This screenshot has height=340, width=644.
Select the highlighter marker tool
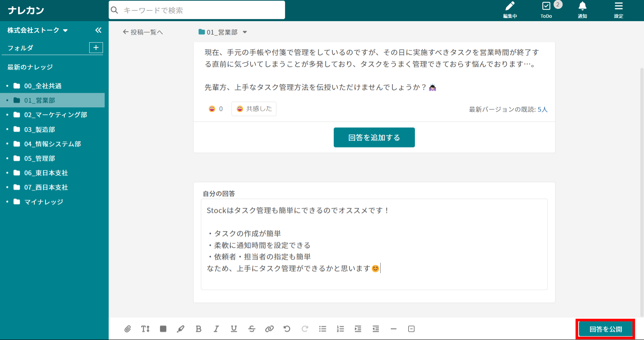point(181,329)
